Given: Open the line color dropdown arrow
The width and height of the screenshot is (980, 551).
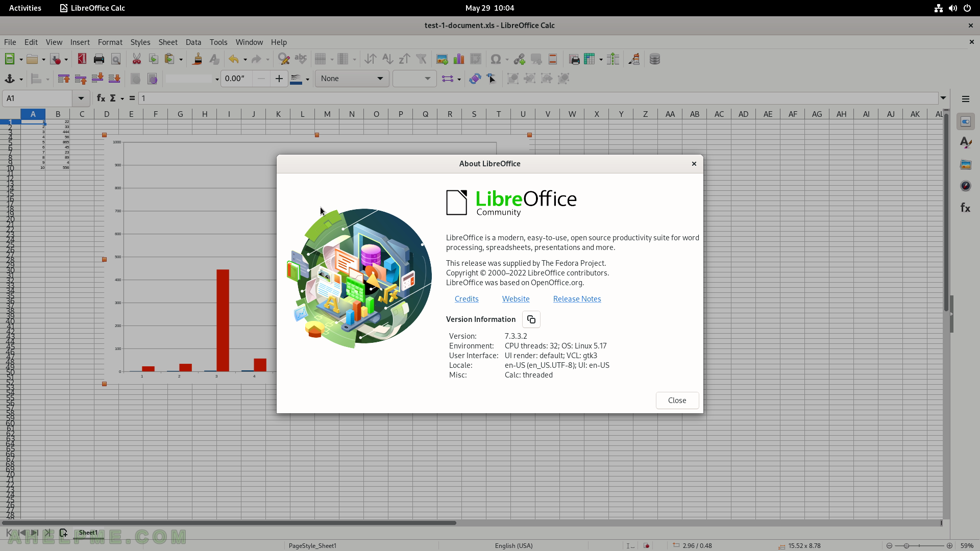Looking at the screenshot, I should [x=307, y=79].
